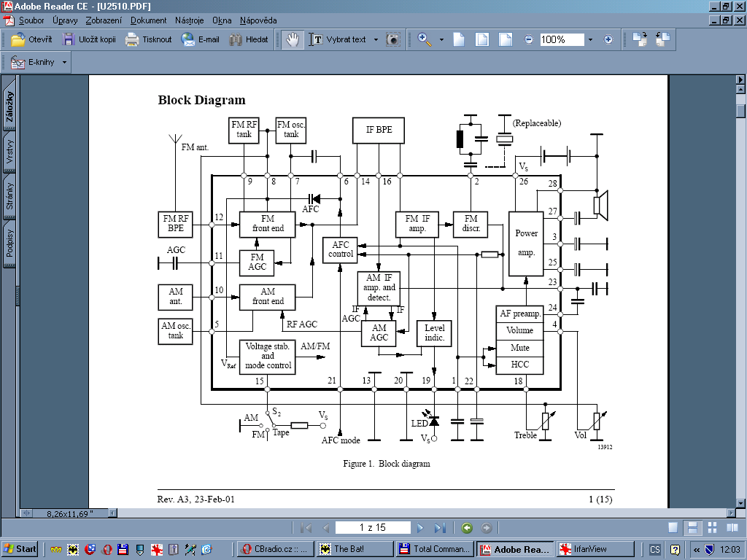Open zoom percentage dropdown arrow
The width and height of the screenshot is (747, 560).
click(590, 39)
